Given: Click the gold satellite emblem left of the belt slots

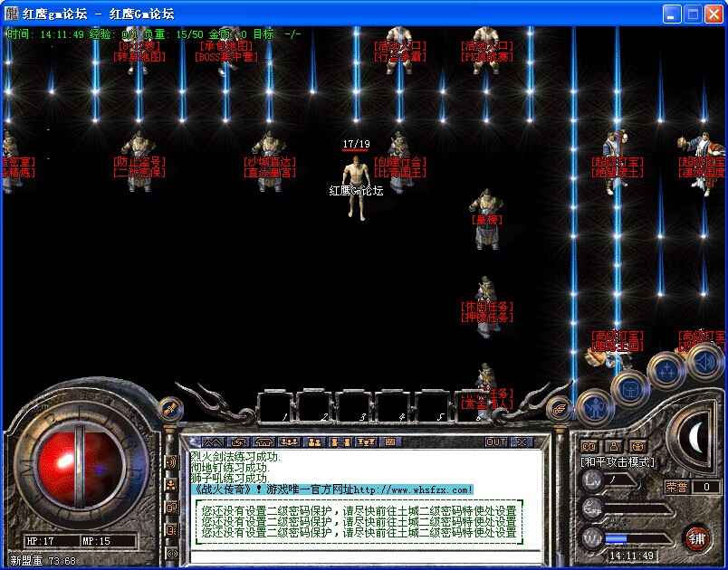Looking at the screenshot, I should click(x=171, y=408).
